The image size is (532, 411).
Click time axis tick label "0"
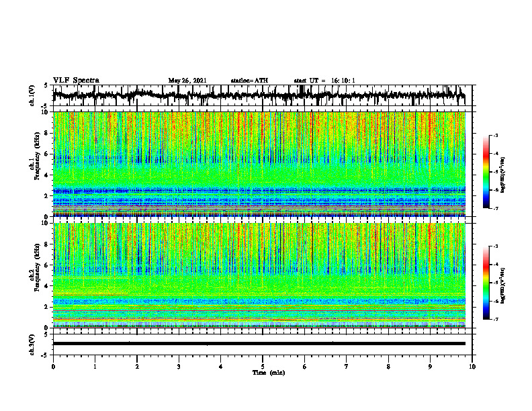[x=53, y=367]
